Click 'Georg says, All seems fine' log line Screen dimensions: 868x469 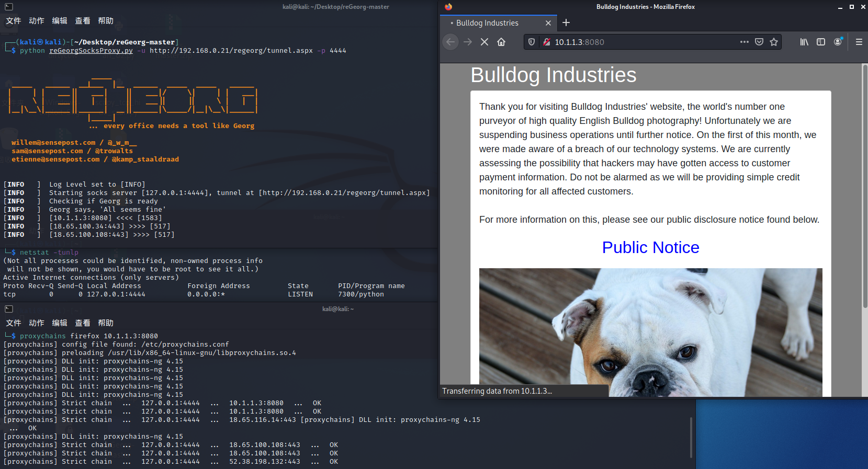point(107,210)
